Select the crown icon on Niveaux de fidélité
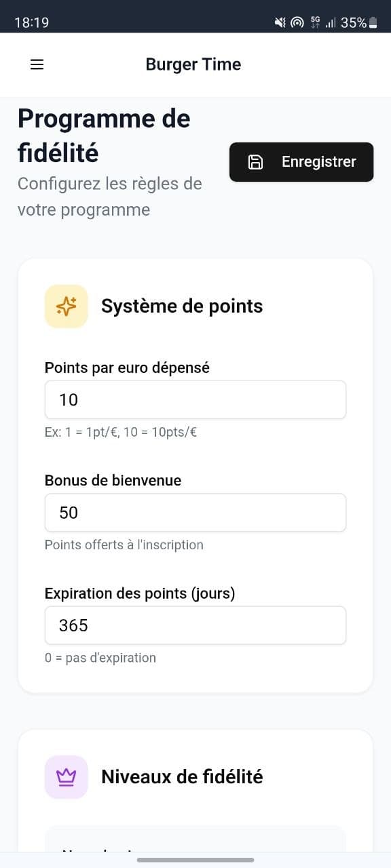 pos(66,776)
